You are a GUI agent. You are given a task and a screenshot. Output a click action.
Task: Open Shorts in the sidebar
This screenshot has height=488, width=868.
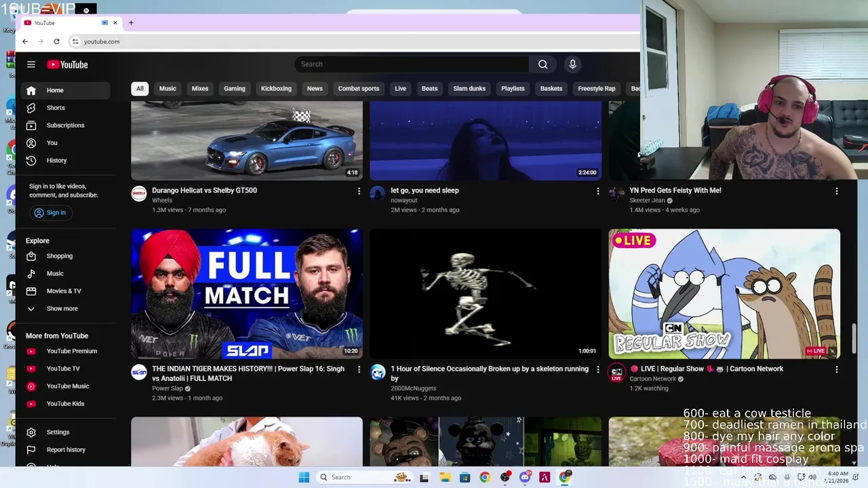click(x=65, y=108)
